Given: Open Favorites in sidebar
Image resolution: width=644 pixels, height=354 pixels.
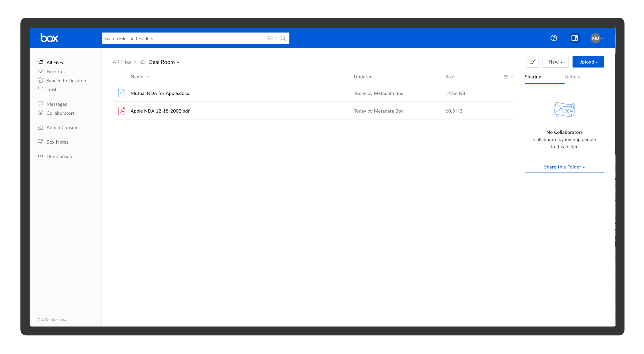Looking at the screenshot, I should pyautogui.click(x=56, y=71).
